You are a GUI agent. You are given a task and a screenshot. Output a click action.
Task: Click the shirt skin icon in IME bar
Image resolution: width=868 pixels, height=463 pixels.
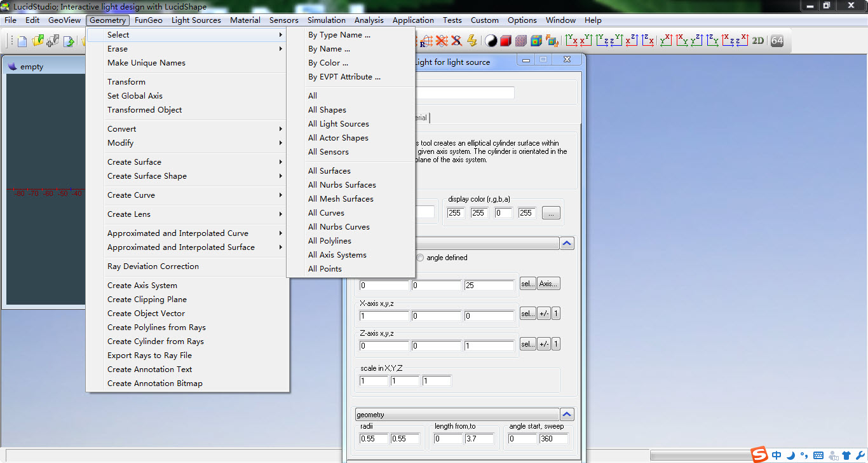coord(846,455)
